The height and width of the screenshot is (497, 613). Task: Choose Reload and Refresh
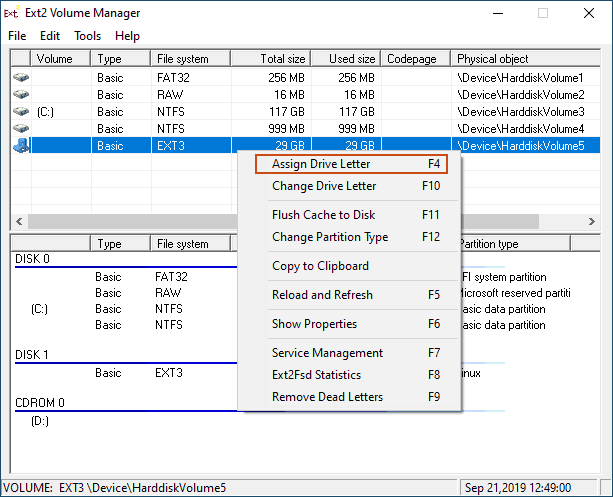[351, 295]
